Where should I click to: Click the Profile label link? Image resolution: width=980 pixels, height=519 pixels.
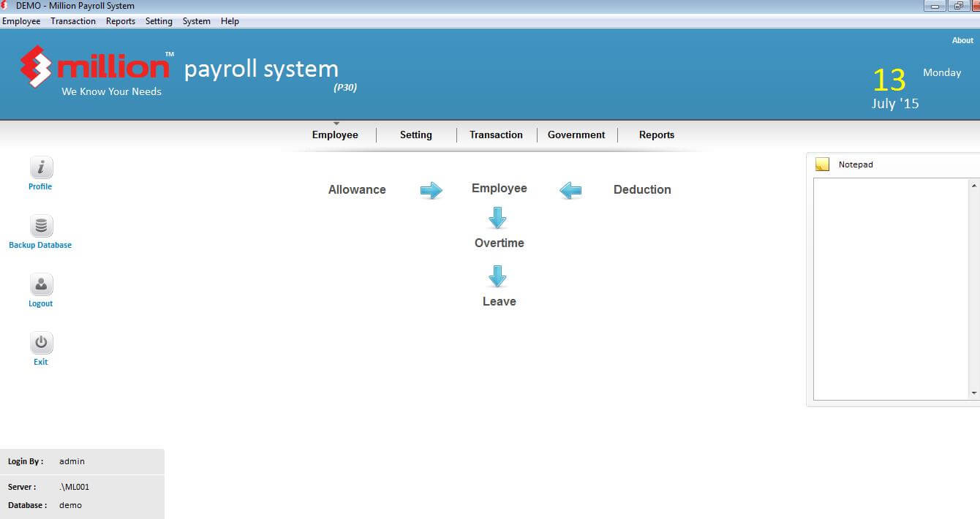40,186
